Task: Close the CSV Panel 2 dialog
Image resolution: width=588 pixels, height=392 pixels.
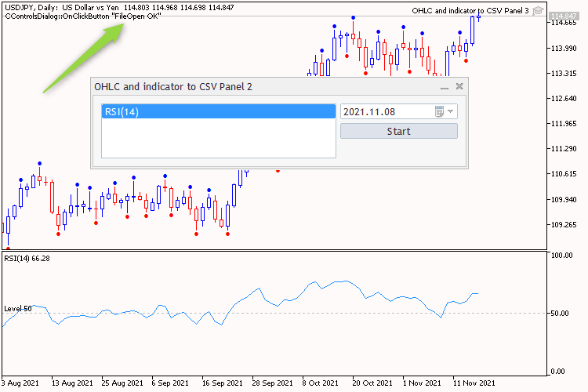Action: click(459, 86)
